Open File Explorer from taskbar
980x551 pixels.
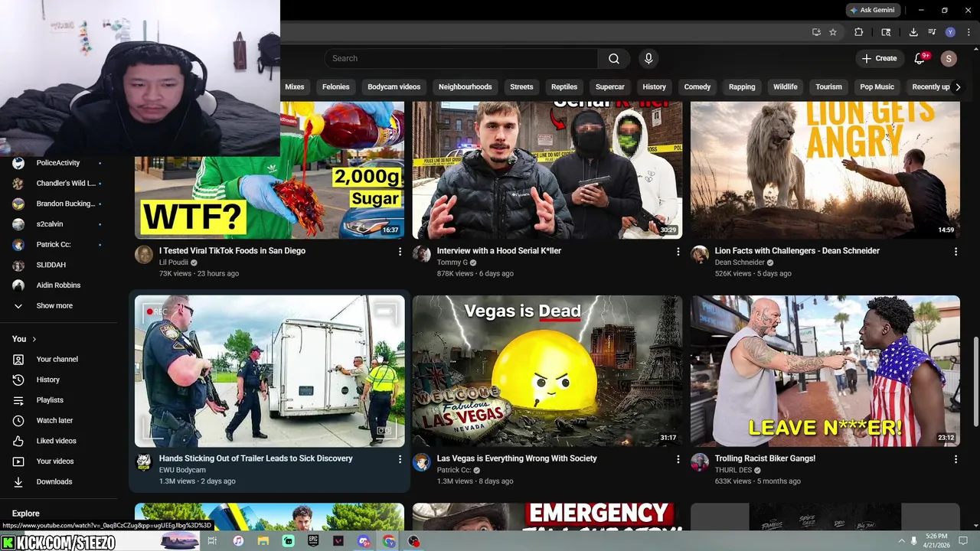pos(263,541)
